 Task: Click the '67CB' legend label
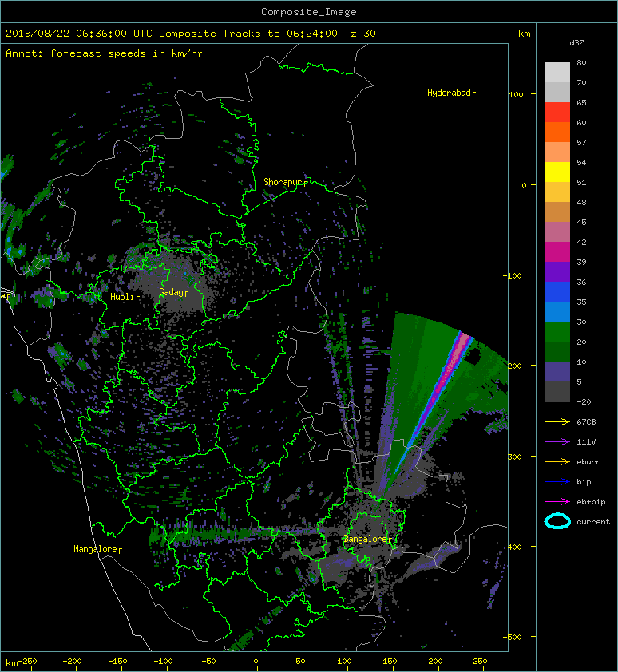[586, 422]
